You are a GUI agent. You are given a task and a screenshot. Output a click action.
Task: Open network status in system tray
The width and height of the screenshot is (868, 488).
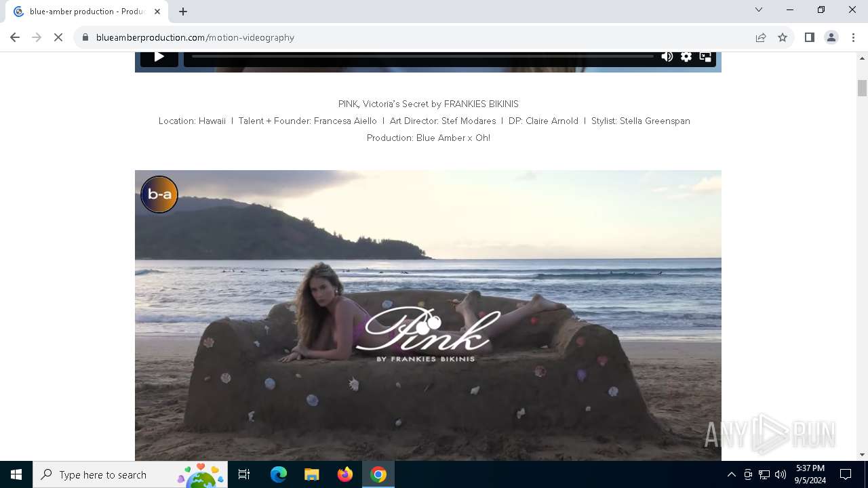[764, 474]
